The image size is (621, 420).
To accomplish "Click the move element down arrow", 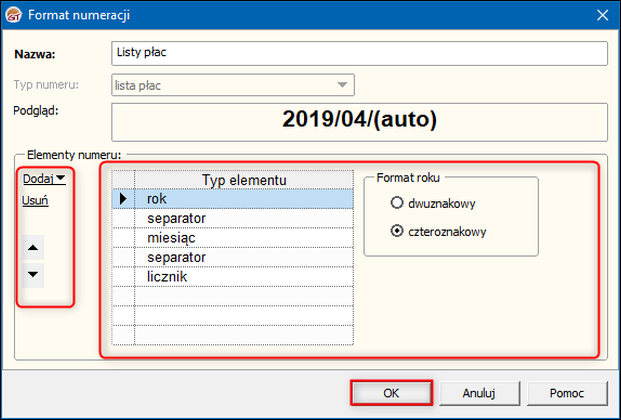I will (x=34, y=274).
